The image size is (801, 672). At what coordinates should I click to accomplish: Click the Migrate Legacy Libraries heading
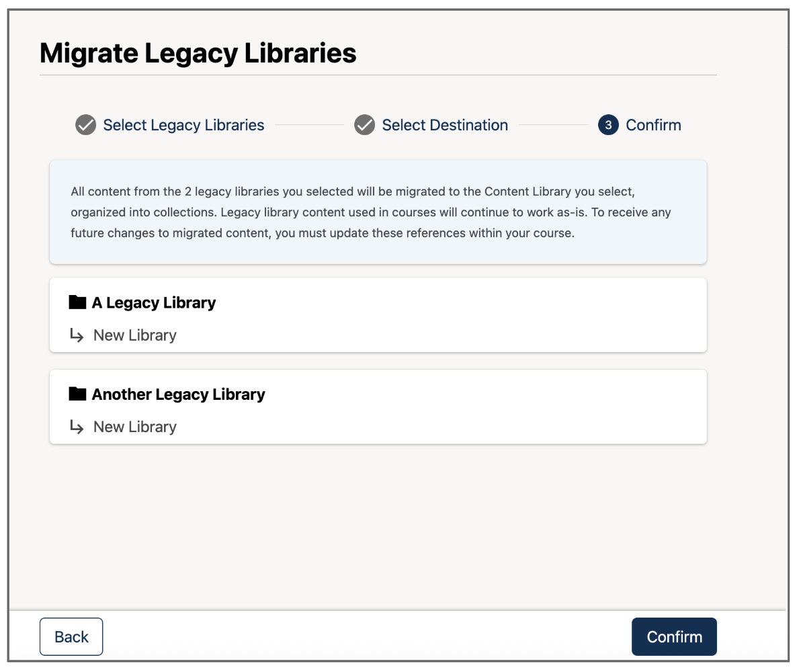click(x=198, y=52)
